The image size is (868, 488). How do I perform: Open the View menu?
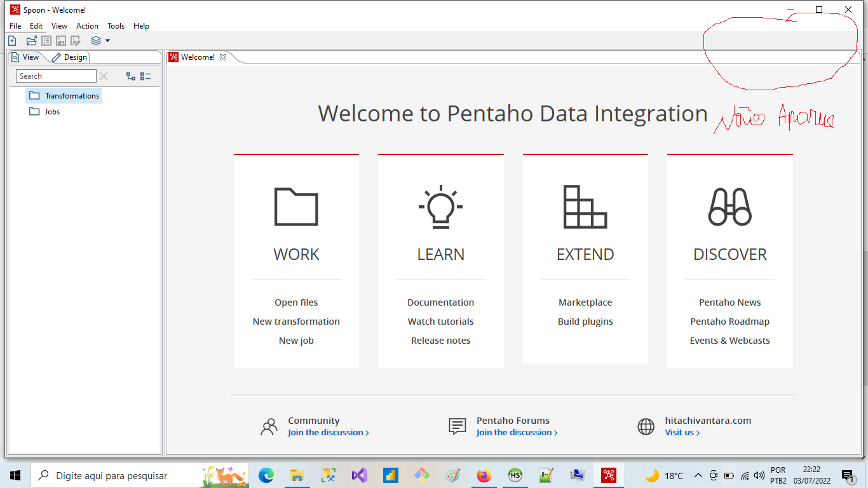(59, 26)
